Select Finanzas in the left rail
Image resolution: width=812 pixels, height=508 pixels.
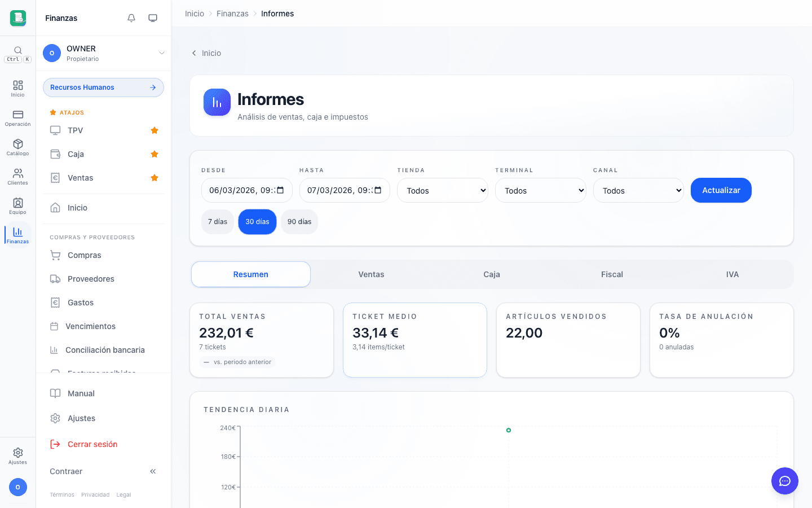pyautogui.click(x=18, y=235)
